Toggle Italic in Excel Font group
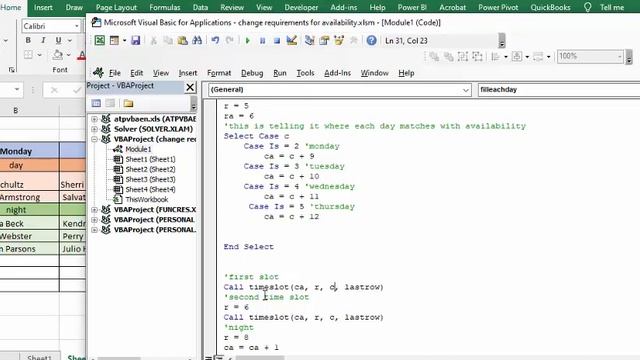 [x=43, y=40]
